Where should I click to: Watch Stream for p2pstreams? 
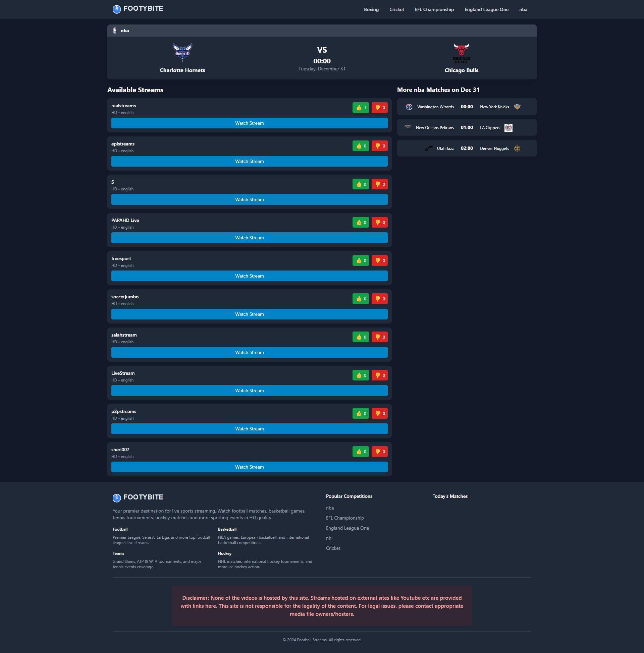tap(249, 429)
